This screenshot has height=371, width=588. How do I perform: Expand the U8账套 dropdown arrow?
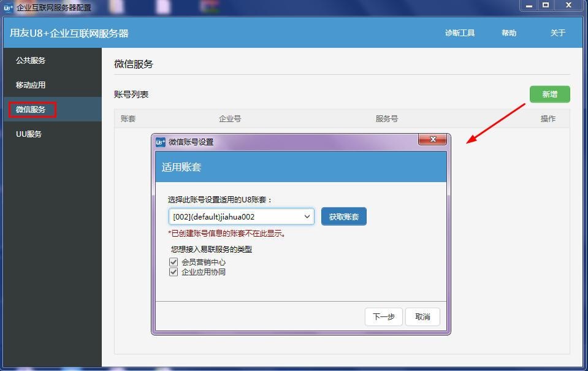click(307, 216)
